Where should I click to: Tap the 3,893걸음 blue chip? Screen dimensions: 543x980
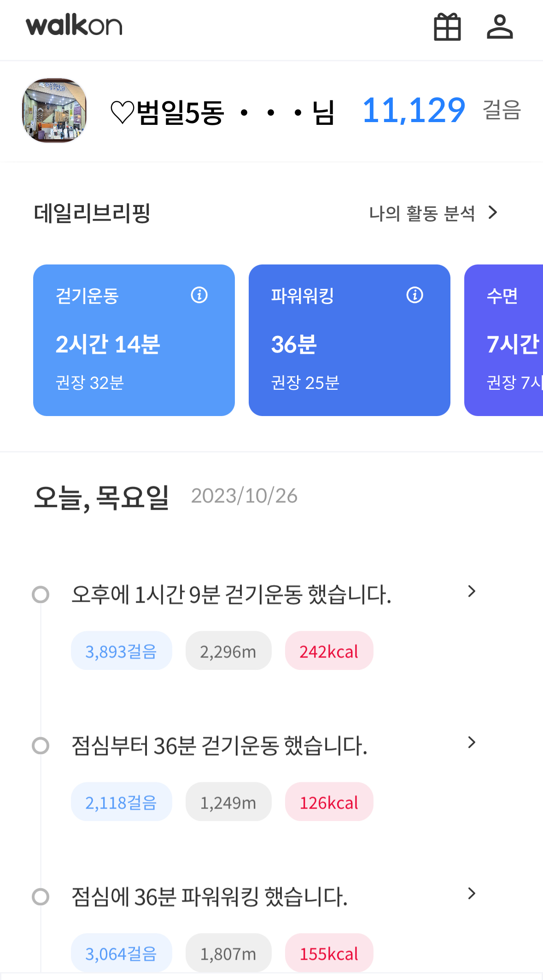point(121,651)
